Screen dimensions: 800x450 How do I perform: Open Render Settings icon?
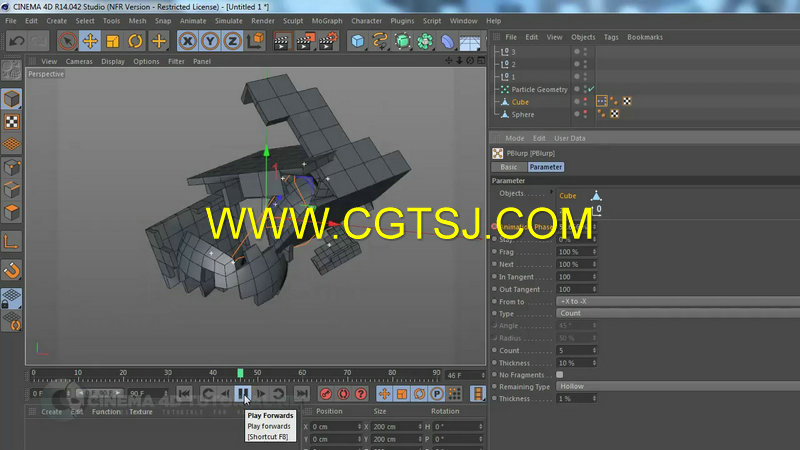tap(328, 41)
